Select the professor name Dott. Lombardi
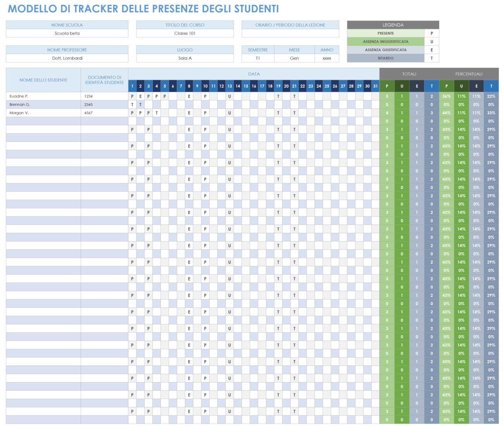The image size is (504, 426). [x=67, y=58]
